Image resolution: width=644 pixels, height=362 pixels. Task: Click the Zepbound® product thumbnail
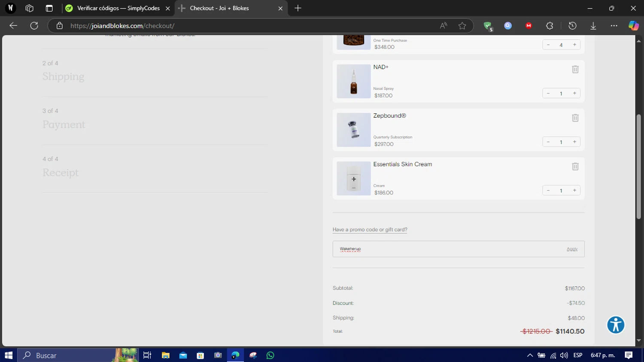[353, 130]
